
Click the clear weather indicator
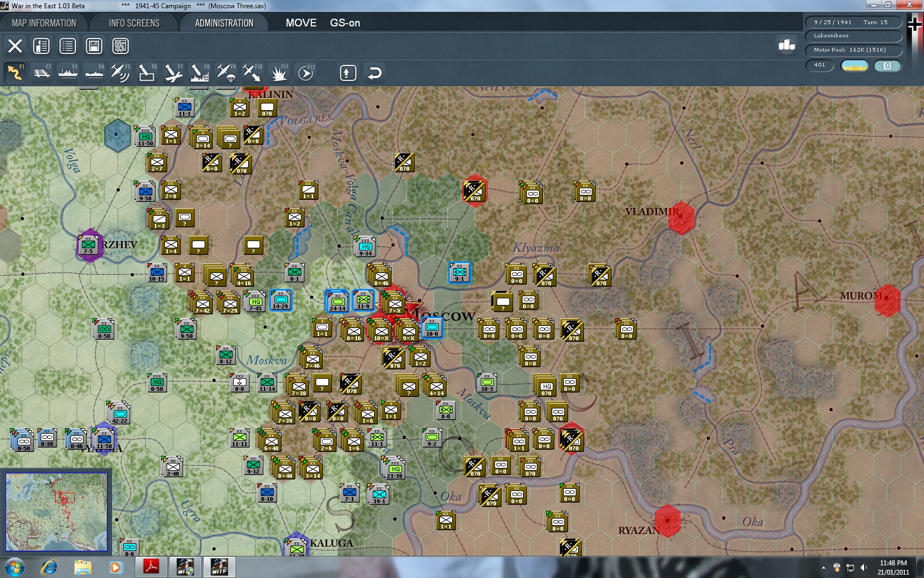855,66
